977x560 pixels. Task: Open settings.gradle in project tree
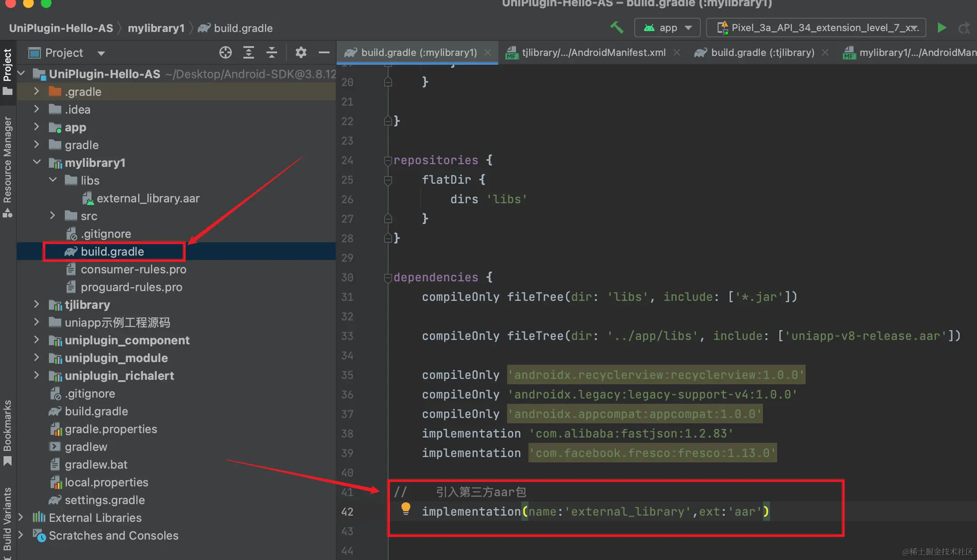pos(104,500)
